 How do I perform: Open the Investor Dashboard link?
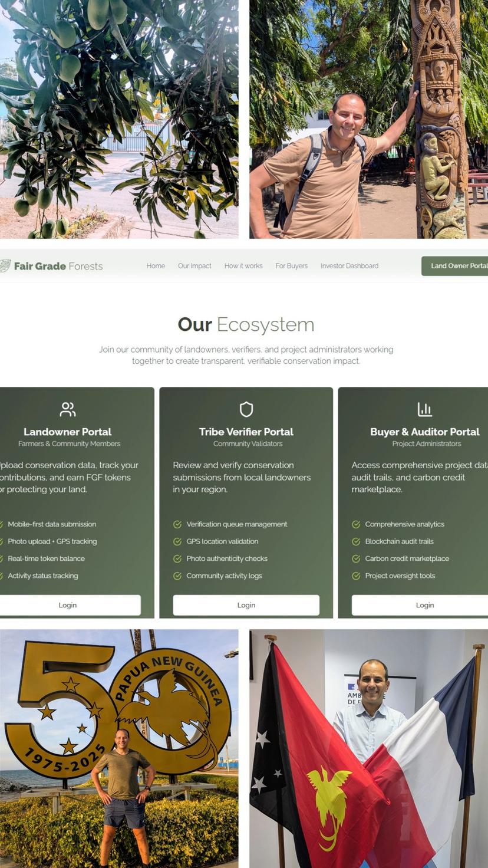349,266
